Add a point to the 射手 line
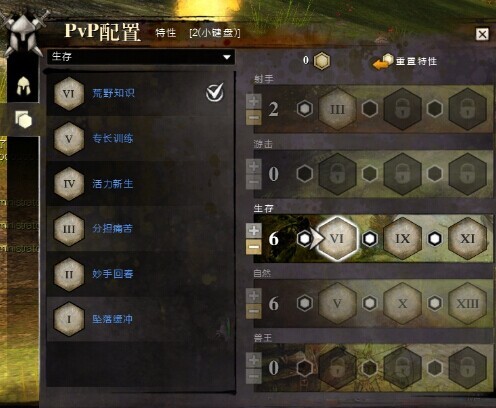 point(254,101)
